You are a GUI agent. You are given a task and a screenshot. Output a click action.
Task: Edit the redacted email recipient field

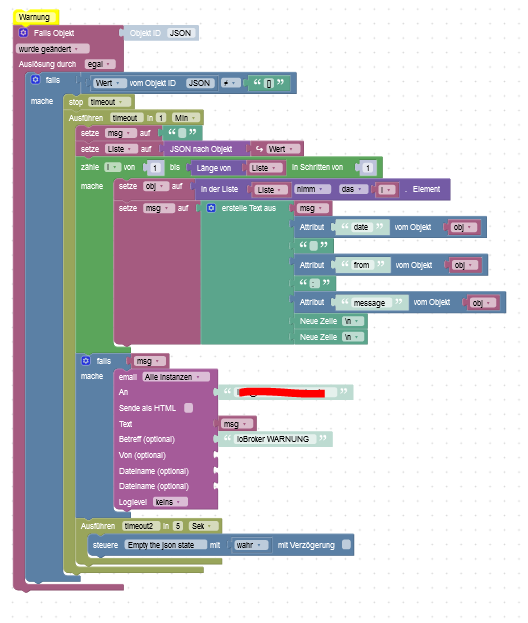click(284, 393)
